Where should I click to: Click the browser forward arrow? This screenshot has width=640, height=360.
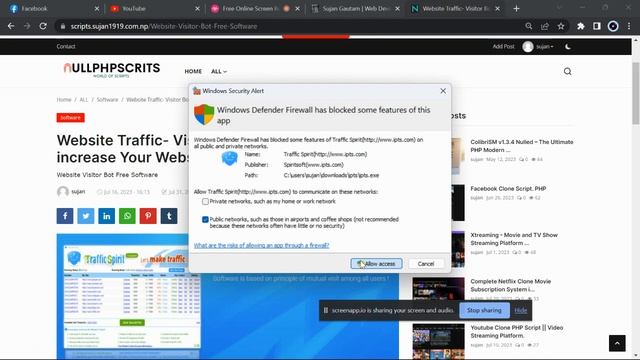[x=27, y=26]
